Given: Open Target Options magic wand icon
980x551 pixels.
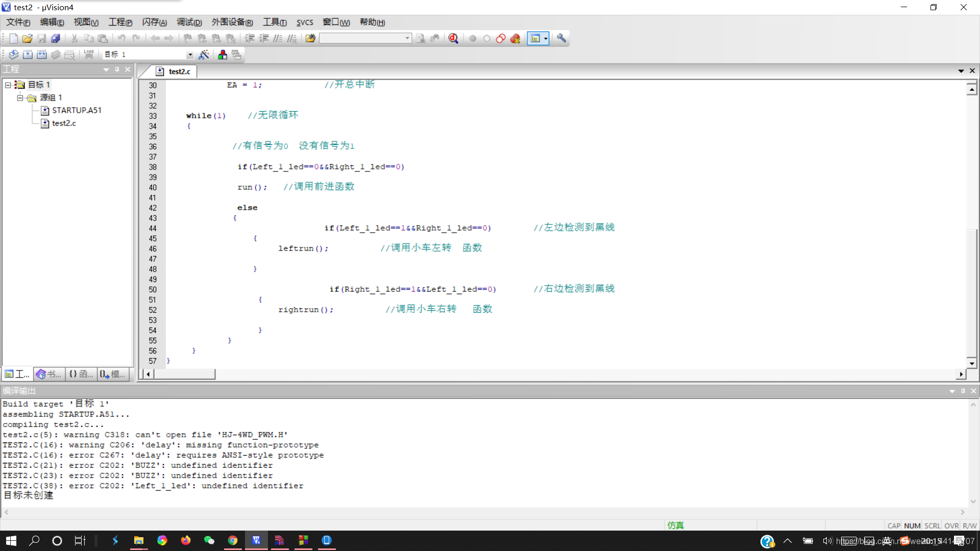Looking at the screenshot, I should [204, 55].
